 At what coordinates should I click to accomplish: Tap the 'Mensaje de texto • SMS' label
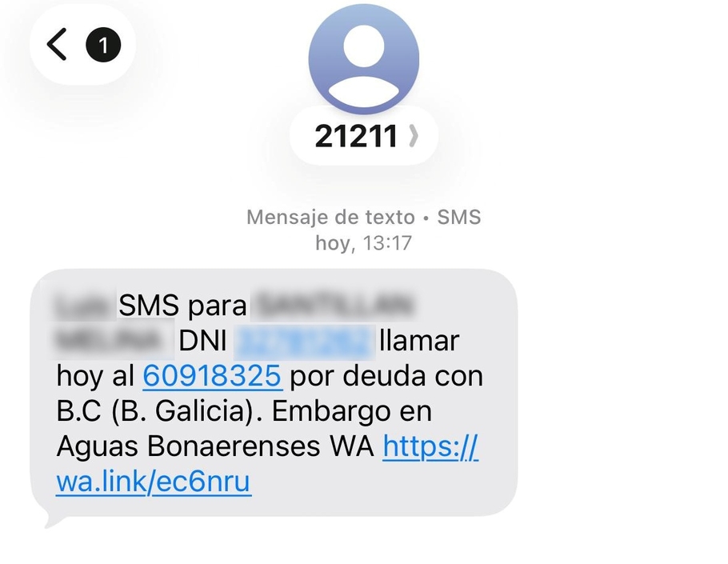click(363, 218)
